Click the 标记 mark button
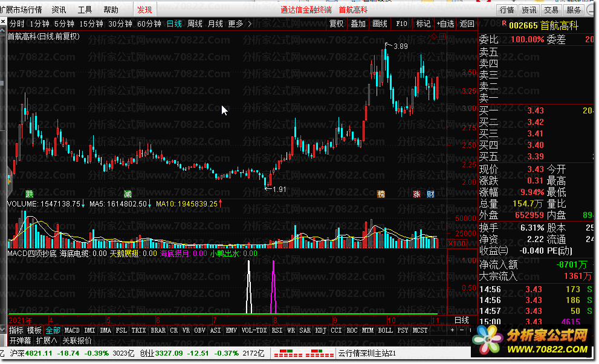The width and height of the screenshot is (599, 364). coord(423,24)
